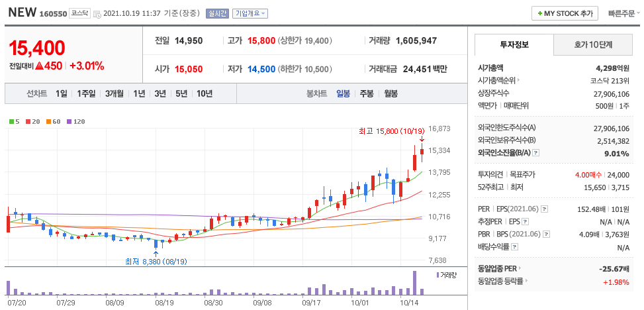Viewport: 644px width, 310px height.
Task: Select the 1일 line chart period
Action: (x=61, y=94)
